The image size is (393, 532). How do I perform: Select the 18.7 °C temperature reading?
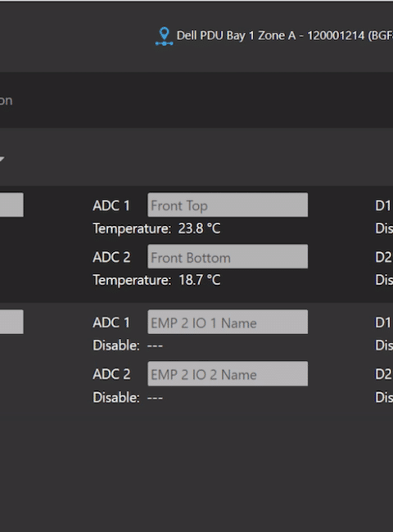[200, 280]
